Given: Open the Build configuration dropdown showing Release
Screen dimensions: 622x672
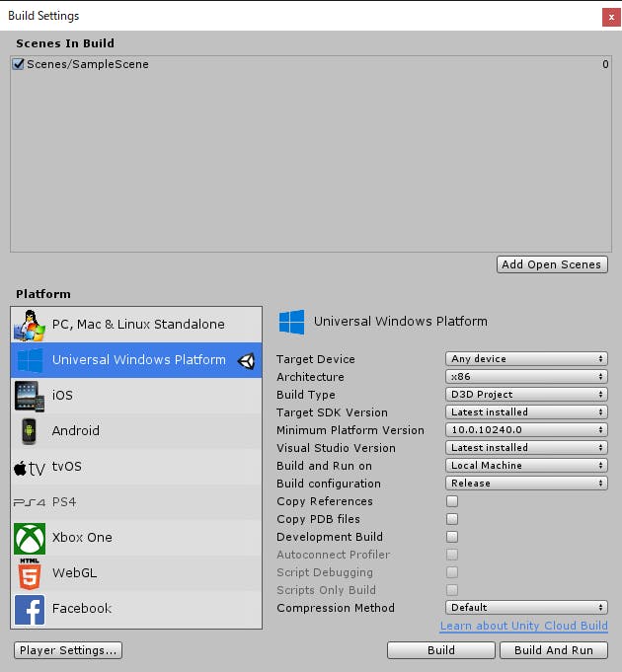Looking at the screenshot, I should point(526,484).
